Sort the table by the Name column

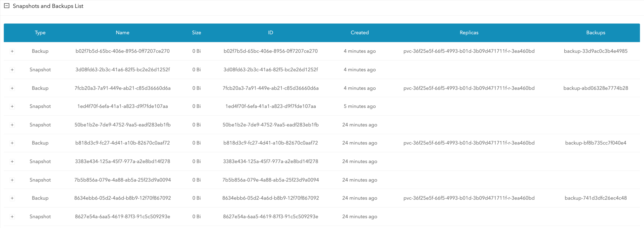[122, 33]
